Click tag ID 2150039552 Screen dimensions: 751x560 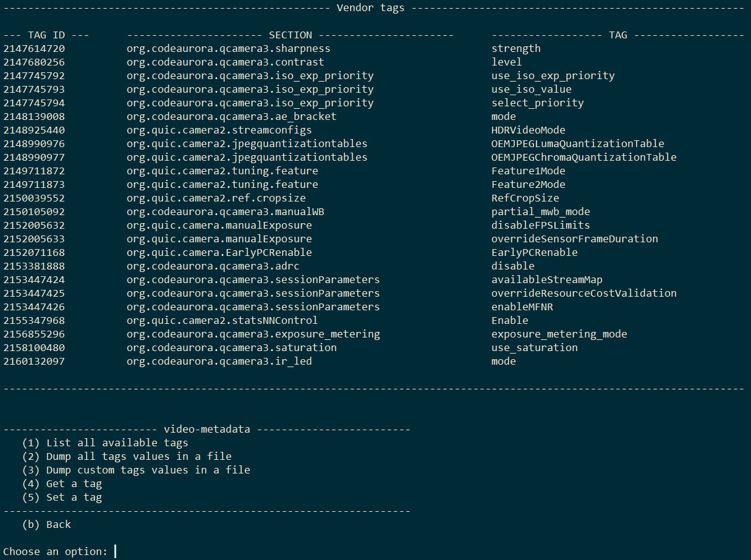pos(34,198)
